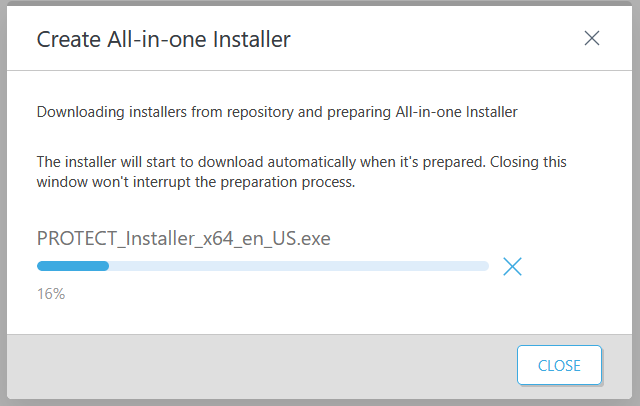
Task: Click the "Downloading installers from repository" status line
Action: click(x=277, y=112)
